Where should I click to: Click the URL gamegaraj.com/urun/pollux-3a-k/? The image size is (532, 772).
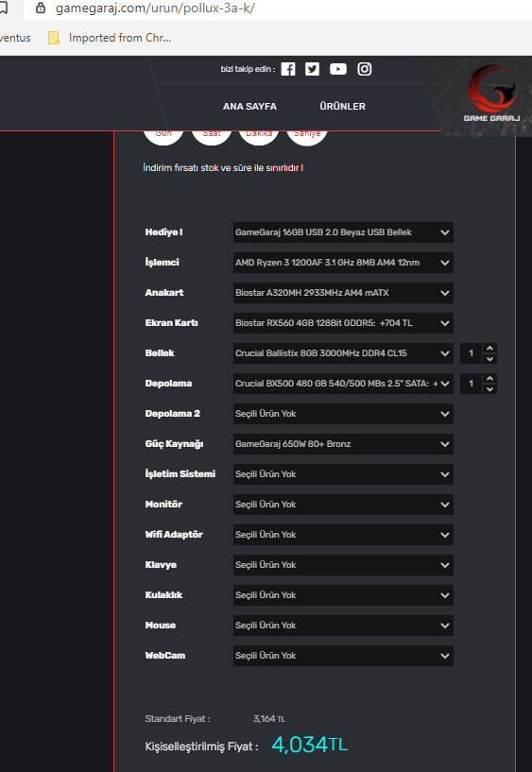[x=156, y=9]
